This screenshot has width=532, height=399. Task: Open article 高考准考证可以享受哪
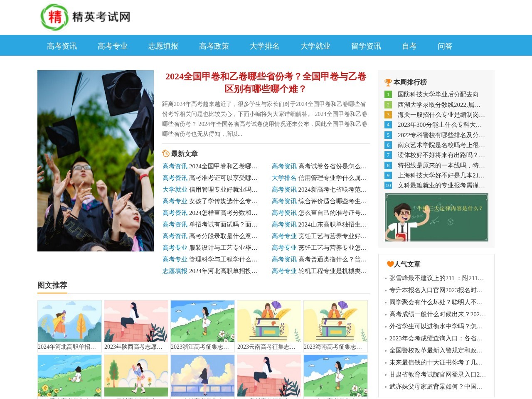pos(223,178)
